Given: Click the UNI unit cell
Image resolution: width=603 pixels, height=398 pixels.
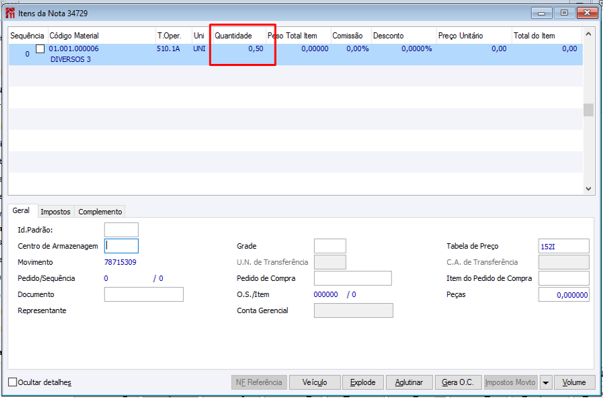Looking at the screenshot, I should (200, 49).
